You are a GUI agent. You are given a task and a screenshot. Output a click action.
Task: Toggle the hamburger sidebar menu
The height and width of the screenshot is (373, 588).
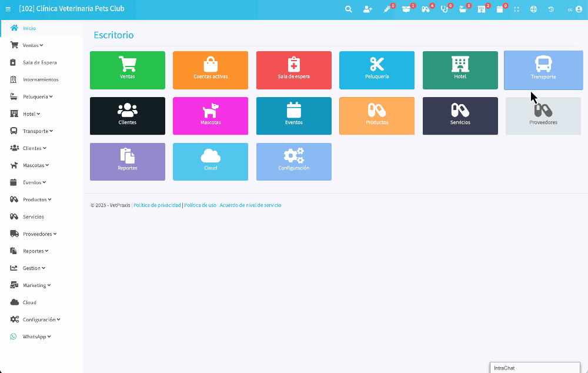pos(8,9)
